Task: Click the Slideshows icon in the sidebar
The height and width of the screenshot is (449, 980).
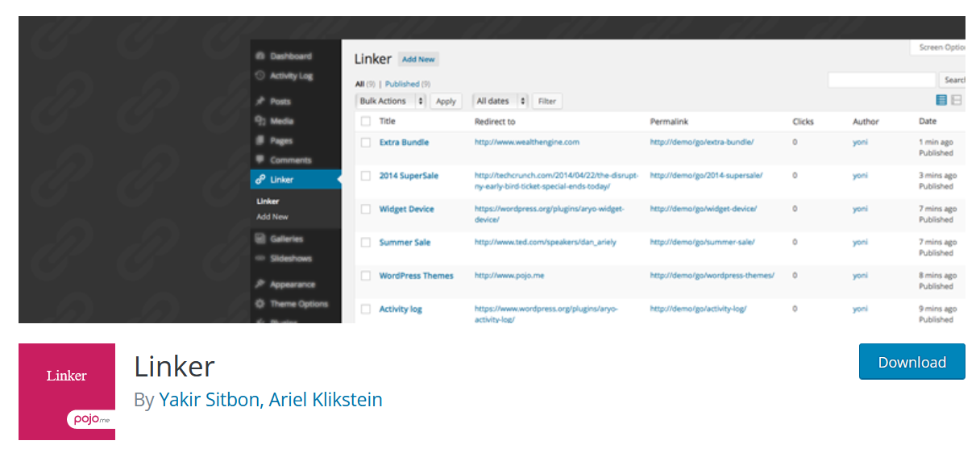Action: (260, 258)
